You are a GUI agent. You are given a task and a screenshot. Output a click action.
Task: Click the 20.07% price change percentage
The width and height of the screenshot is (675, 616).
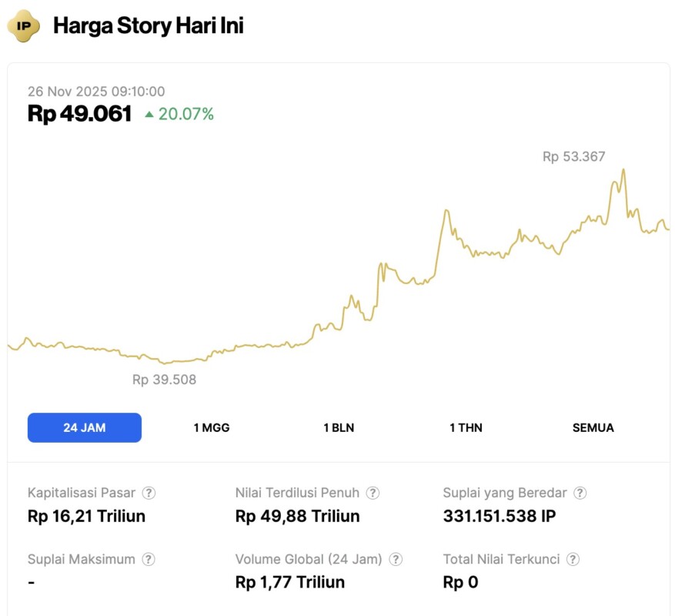click(x=186, y=115)
